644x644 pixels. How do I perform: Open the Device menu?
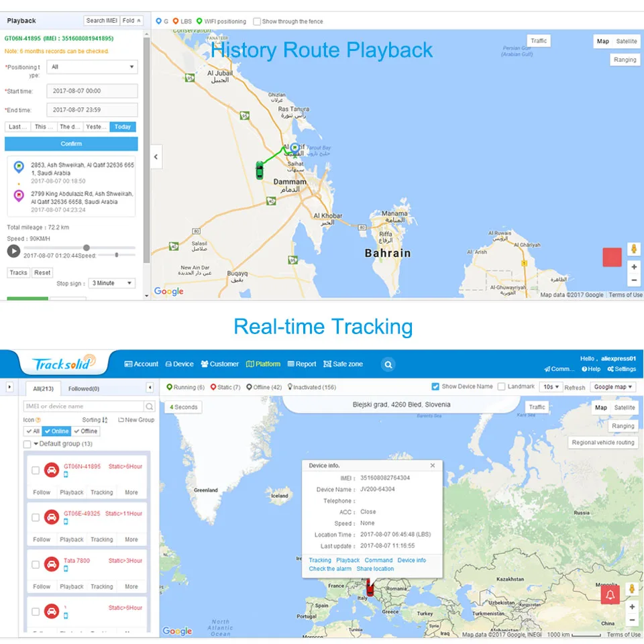(179, 364)
